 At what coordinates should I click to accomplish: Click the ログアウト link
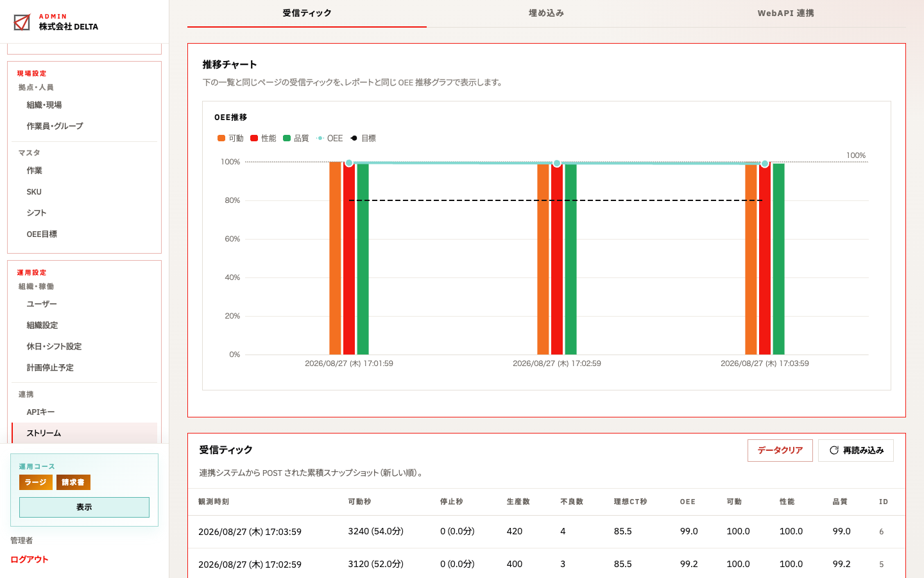click(x=30, y=559)
